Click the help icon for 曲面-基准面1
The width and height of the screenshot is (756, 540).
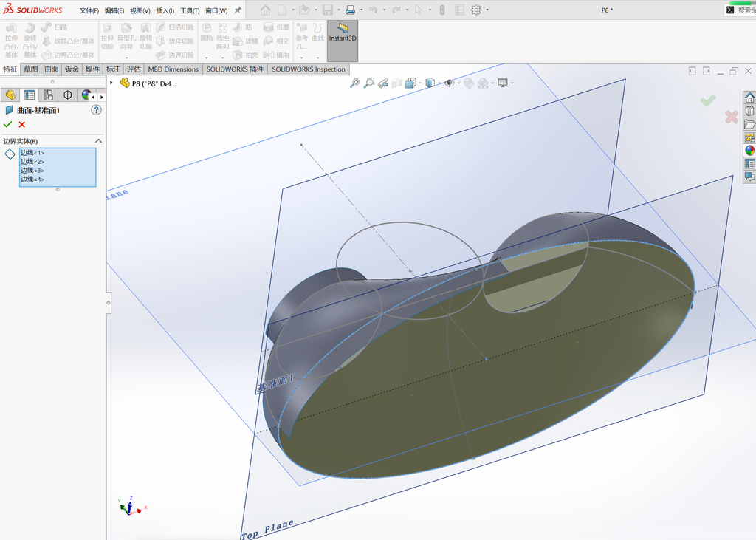[x=97, y=110]
